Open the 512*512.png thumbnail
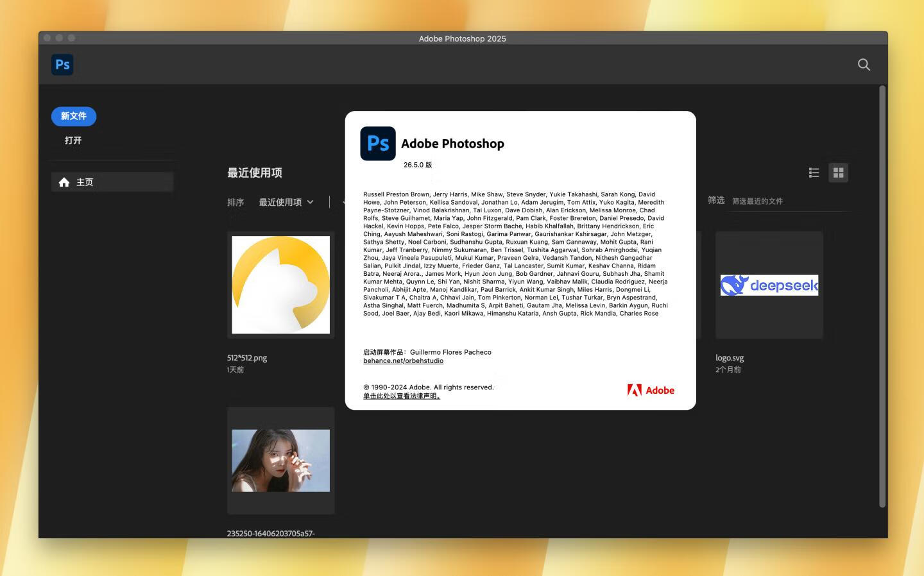This screenshot has width=924, height=576. (x=281, y=285)
